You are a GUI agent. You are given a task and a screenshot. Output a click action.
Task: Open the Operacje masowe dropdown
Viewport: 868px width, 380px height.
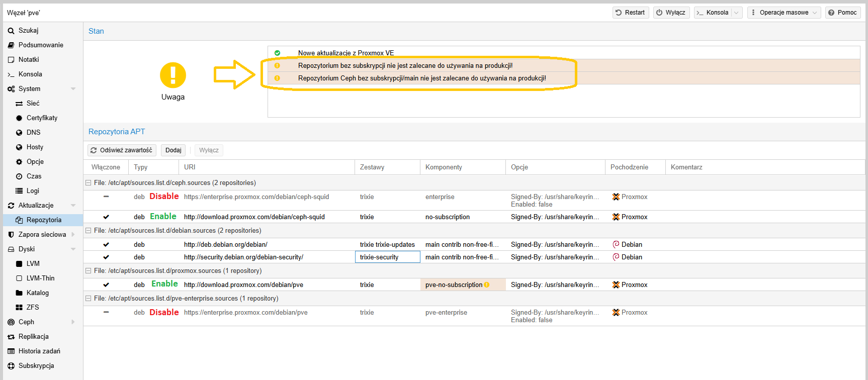(x=784, y=13)
